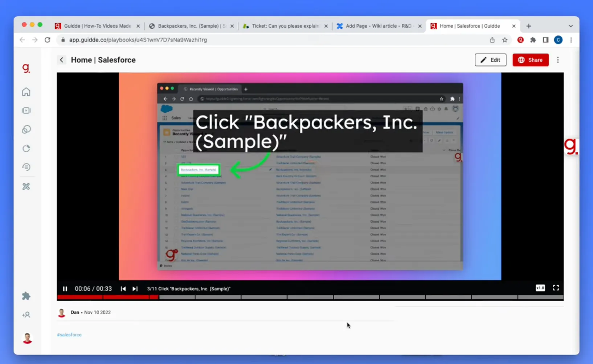
Task: Click the 00:06 / 00:33 time display
Action: (x=93, y=289)
